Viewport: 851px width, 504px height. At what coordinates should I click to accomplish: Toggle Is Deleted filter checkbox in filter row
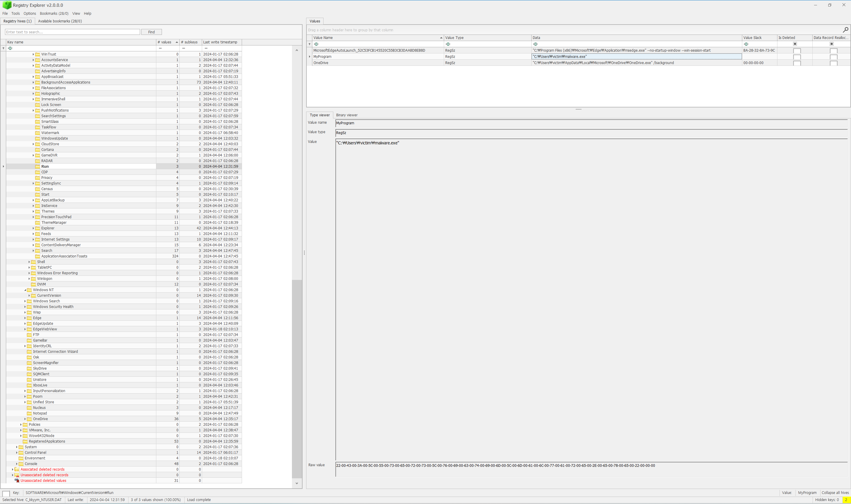pos(795,44)
